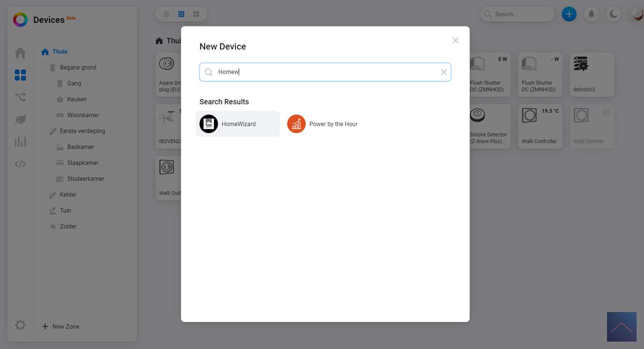This screenshot has height=349, width=644.
Task: Close the New Device dialog
Action: tap(455, 40)
